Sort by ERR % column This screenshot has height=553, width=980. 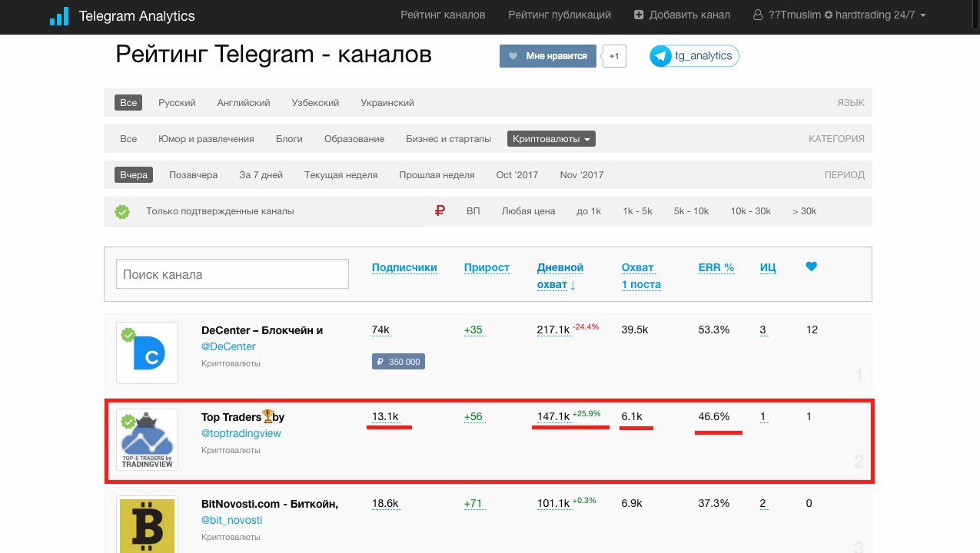[x=716, y=267]
